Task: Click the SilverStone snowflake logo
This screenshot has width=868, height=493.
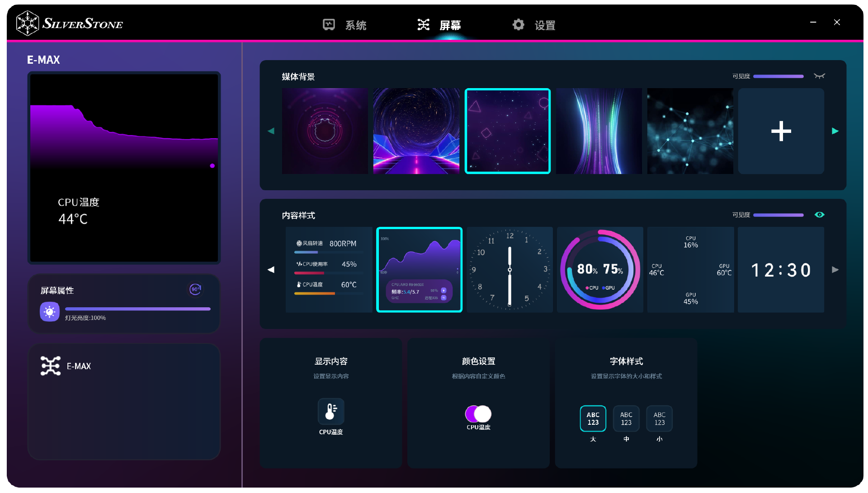Action: [x=28, y=23]
